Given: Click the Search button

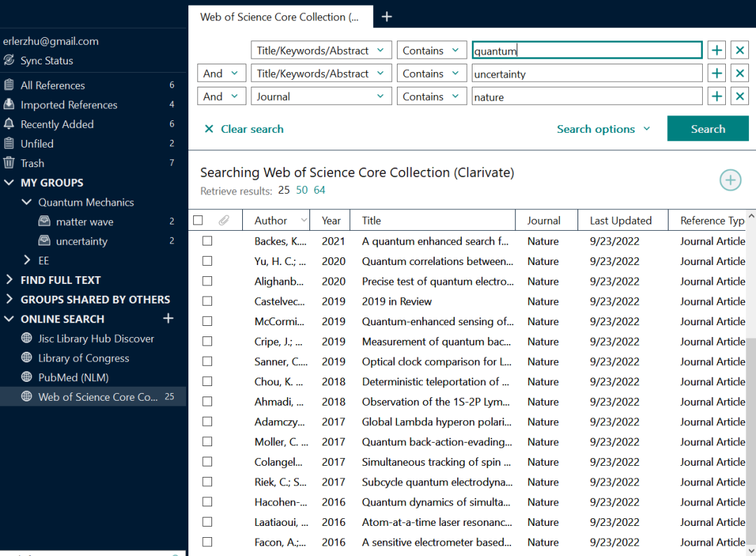Looking at the screenshot, I should pyautogui.click(x=708, y=129).
